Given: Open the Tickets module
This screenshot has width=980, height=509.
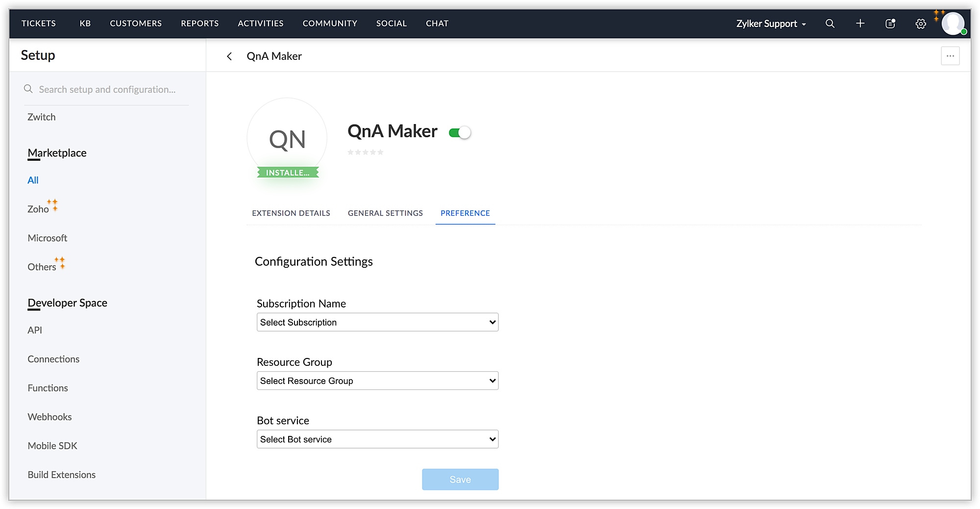Looking at the screenshot, I should pyautogui.click(x=39, y=24).
